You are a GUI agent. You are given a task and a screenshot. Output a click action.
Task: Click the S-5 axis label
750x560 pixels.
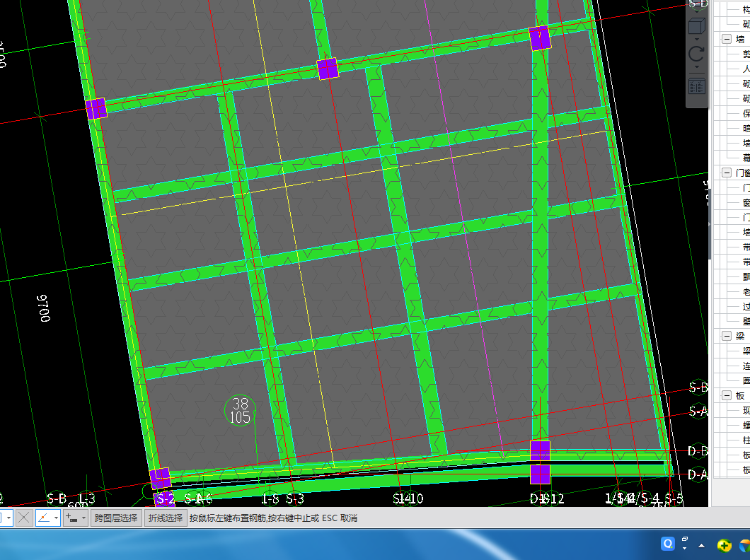pos(674,499)
